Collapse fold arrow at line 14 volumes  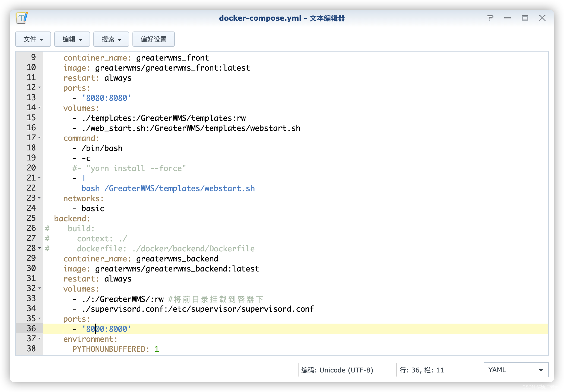40,108
